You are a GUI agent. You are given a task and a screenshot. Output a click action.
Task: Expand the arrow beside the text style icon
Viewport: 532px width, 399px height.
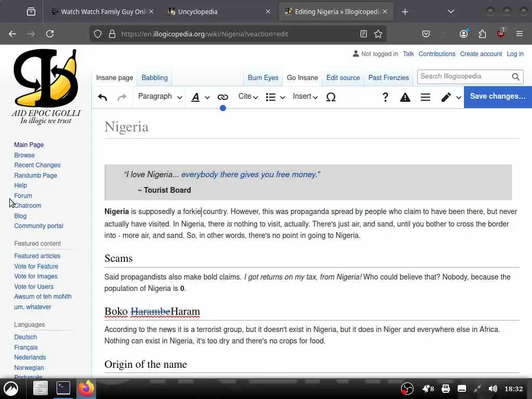coord(207,98)
